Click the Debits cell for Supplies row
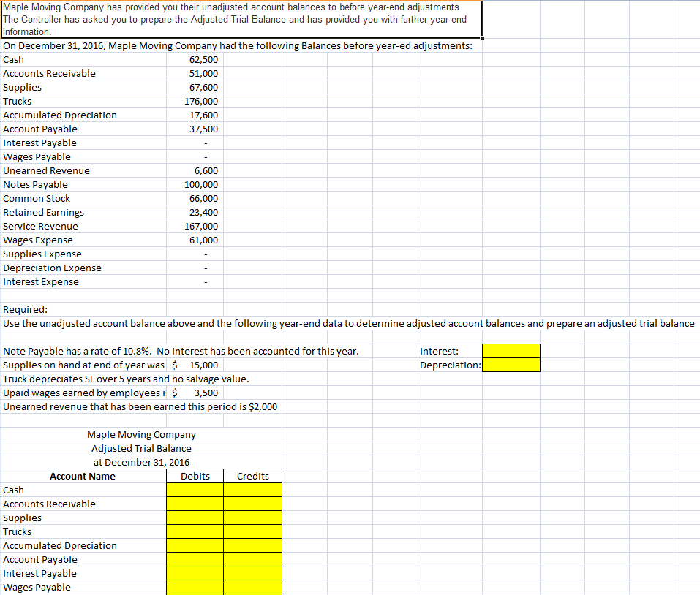The image size is (700, 595). 195,518
